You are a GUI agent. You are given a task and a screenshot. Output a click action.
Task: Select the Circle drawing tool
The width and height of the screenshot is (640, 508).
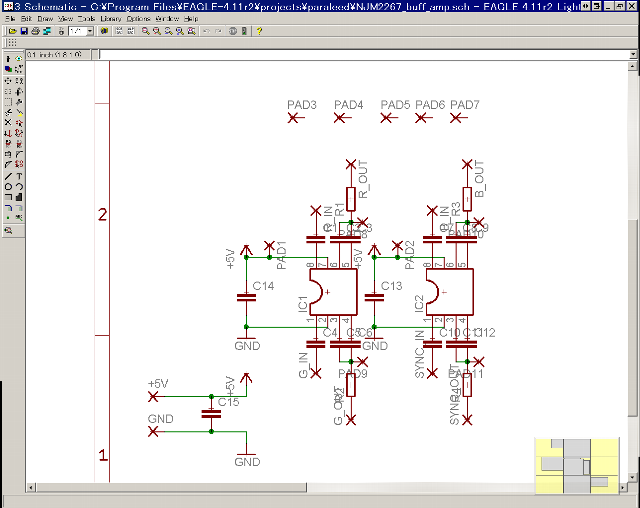click(x=8, y=186)
